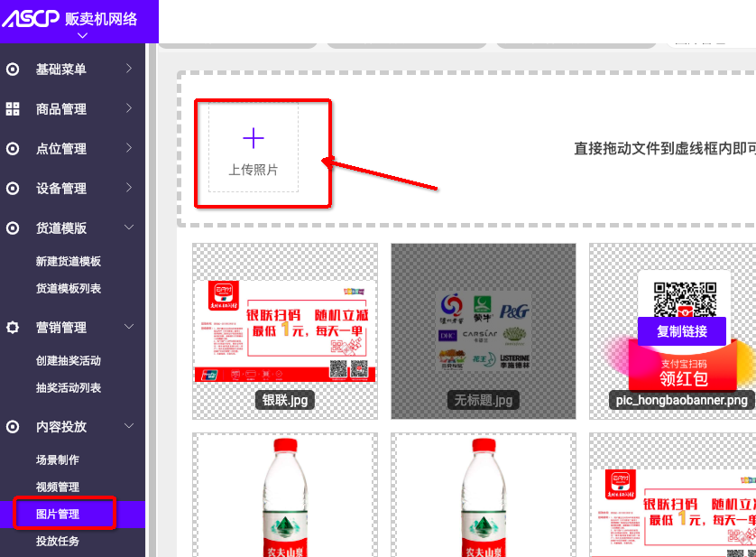Expand the 基础菜单 menu chevron
The height and width of the screenshot is (557, 756).
129,69
